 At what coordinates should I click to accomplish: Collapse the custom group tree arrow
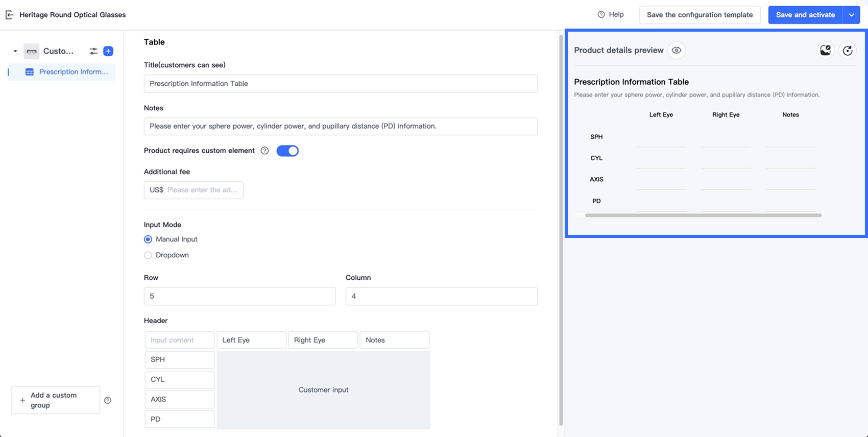point(15,51)
